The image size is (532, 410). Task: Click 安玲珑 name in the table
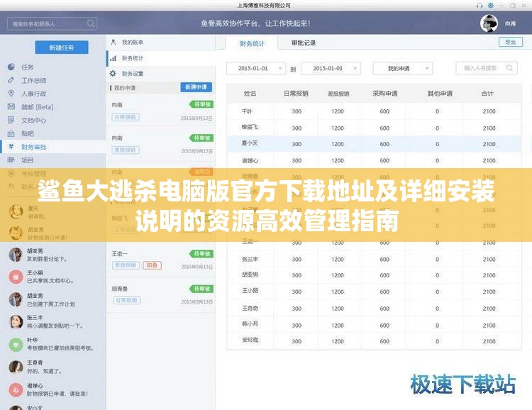250,340
